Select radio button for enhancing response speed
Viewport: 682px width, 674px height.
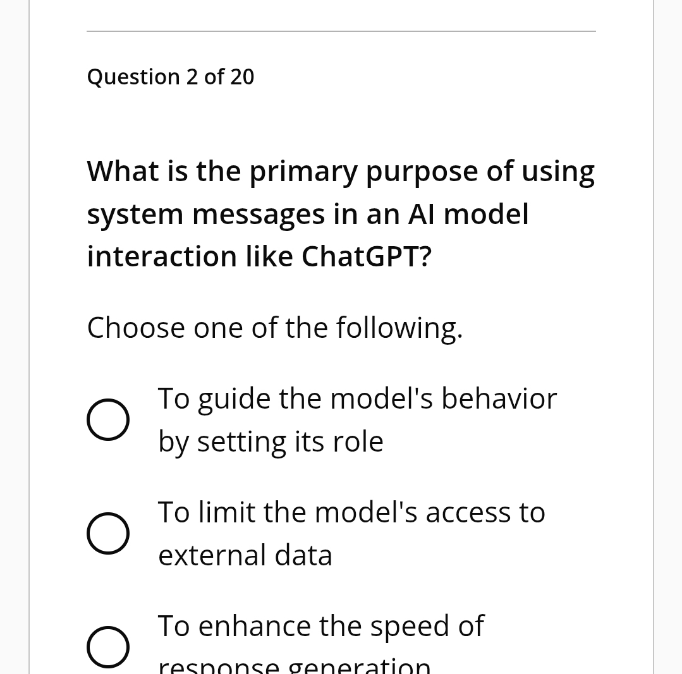[108, 647]
